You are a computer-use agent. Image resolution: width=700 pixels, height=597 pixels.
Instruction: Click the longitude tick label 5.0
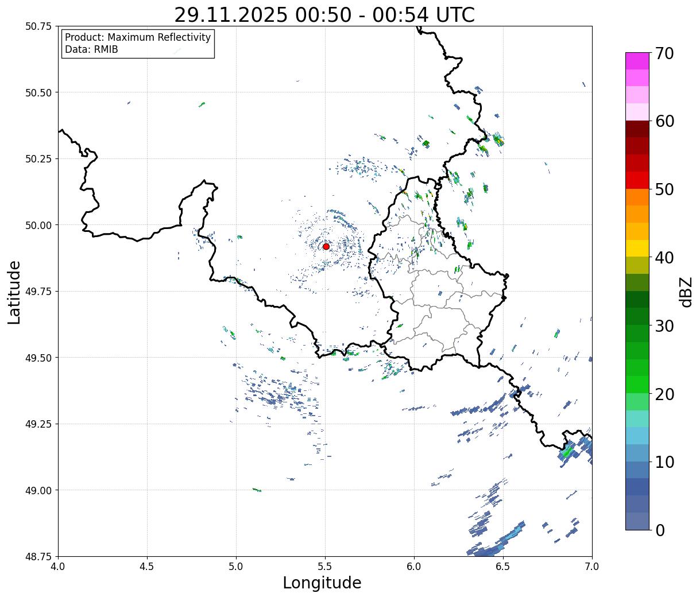(236, 567)
